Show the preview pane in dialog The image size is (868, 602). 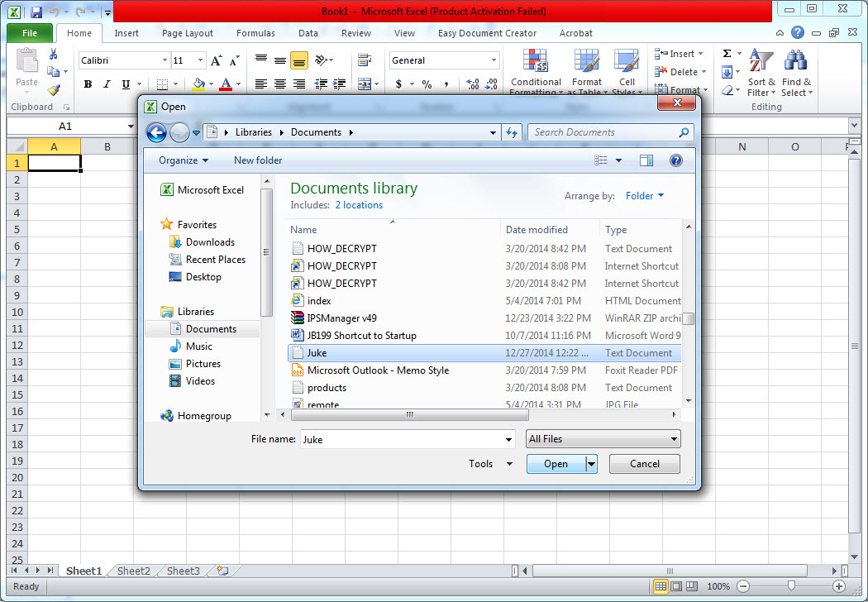click(646, 160)
